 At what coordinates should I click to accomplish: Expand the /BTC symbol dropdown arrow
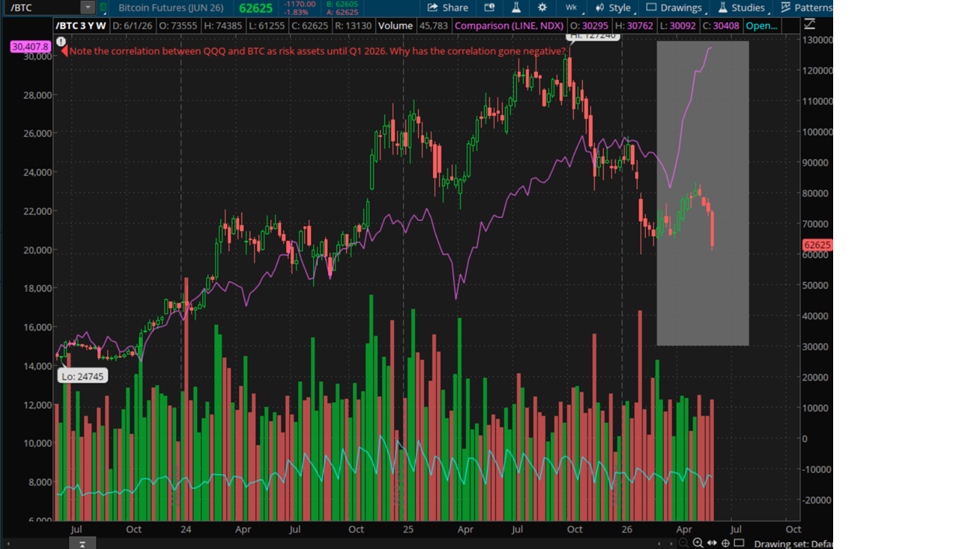click(x=88, y=7)
